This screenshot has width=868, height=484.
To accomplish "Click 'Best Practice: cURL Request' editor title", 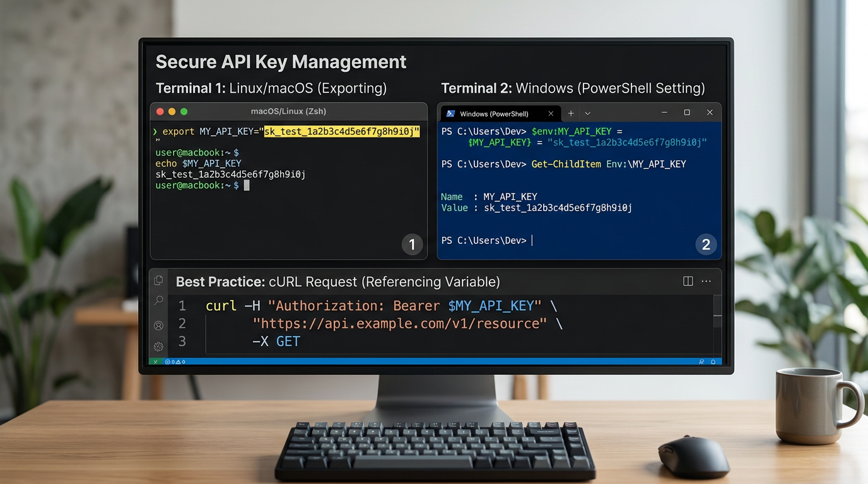I will coord(337,281).
